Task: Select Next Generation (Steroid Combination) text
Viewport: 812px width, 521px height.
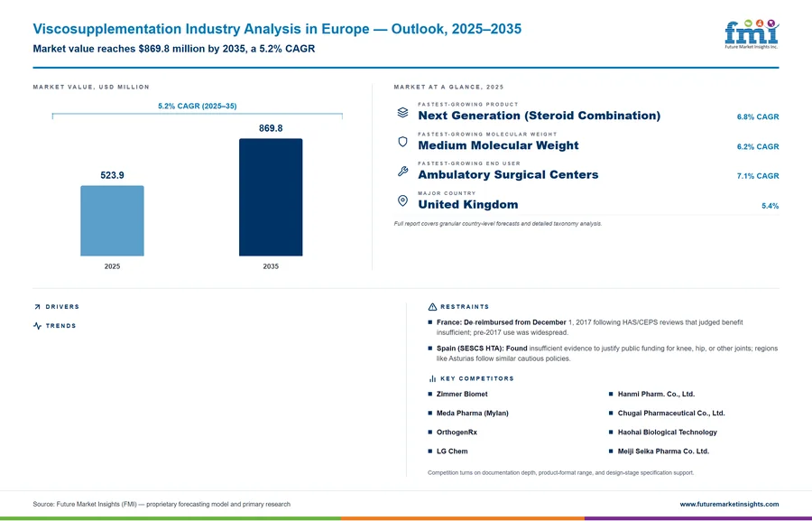Action: pos(540,116)
